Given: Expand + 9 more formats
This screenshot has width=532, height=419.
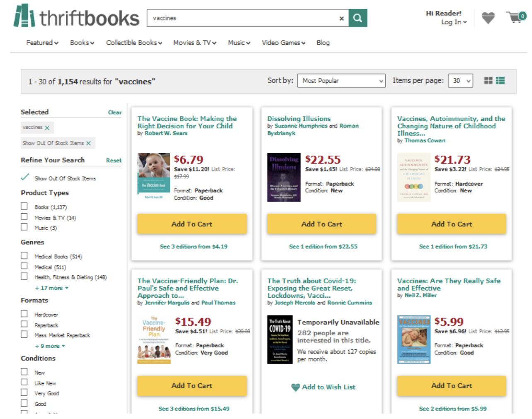Looking at the screenshot, I should pyautogui.click(x=50, y=346).
